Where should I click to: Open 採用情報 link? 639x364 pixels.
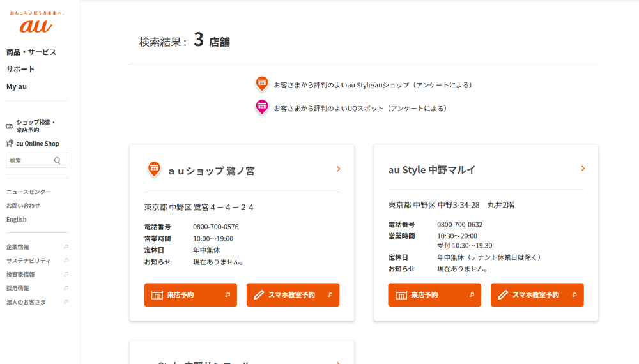click(17, 288)
